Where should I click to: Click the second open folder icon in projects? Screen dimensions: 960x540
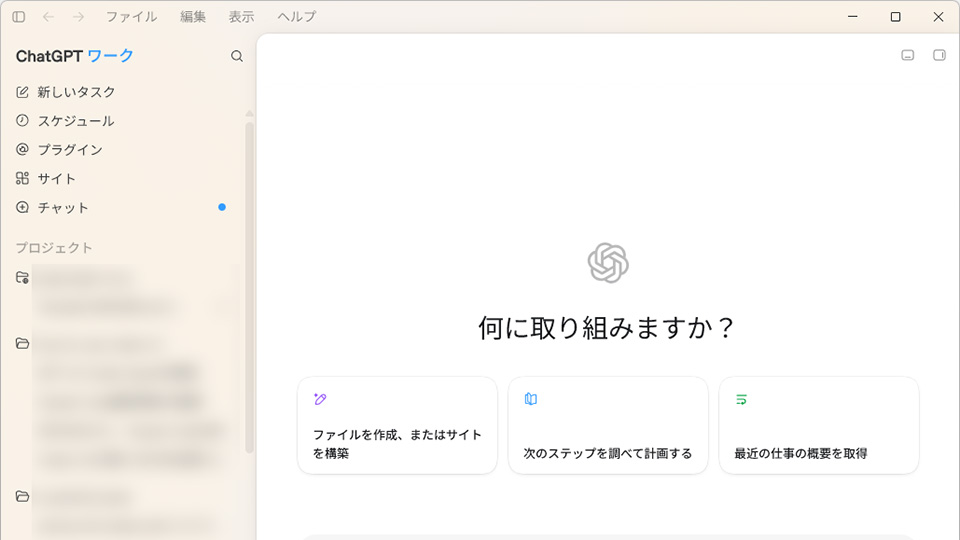[x=22, y=343]
